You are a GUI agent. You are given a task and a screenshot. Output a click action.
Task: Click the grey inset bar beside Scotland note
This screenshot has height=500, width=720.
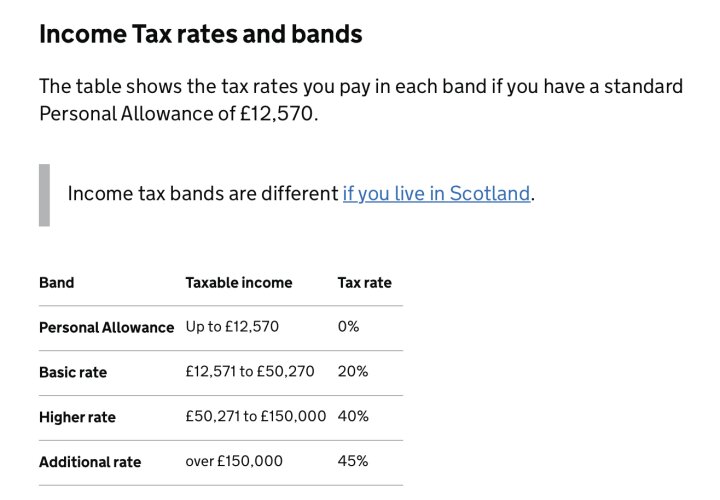[x=45, y=195]
